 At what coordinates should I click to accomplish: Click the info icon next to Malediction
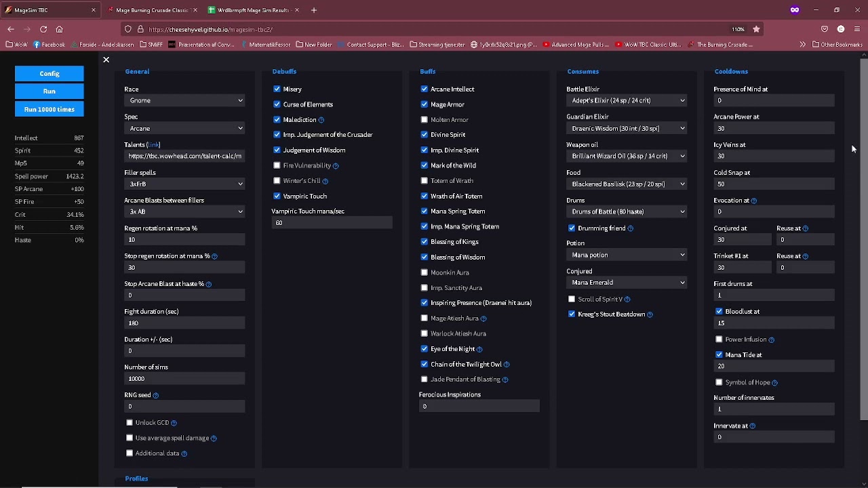[x=321, y=120]
